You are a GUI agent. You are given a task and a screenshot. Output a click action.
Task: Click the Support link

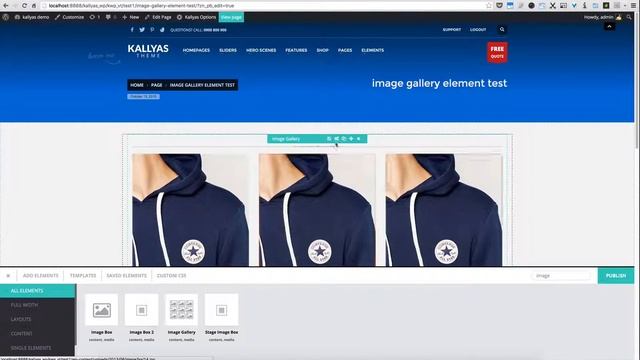[452, 29]
